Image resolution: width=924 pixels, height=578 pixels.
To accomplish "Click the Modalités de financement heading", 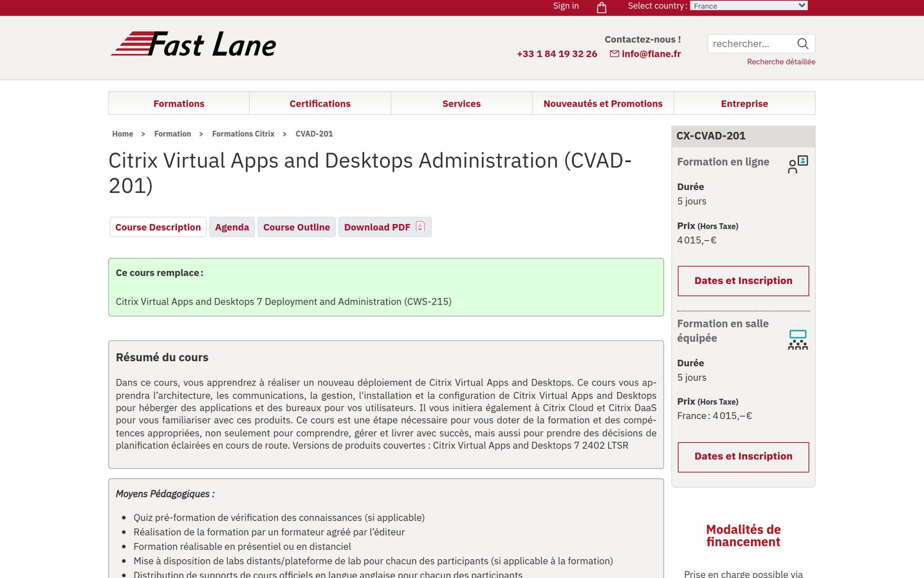I will pyautogui.click(x=743, y=536).
